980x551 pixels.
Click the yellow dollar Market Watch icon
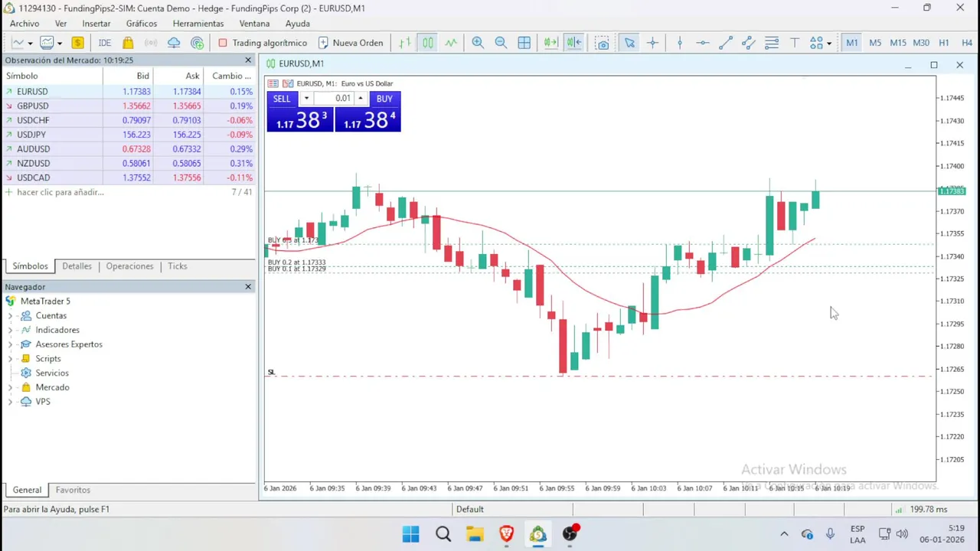[77, 43]
